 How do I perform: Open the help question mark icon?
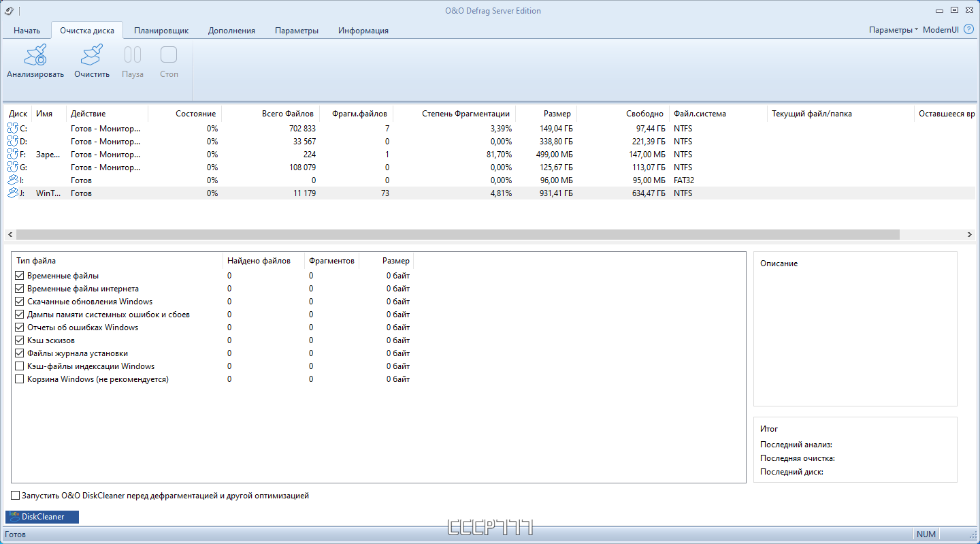pyautogui.click(x=969, y=30)
